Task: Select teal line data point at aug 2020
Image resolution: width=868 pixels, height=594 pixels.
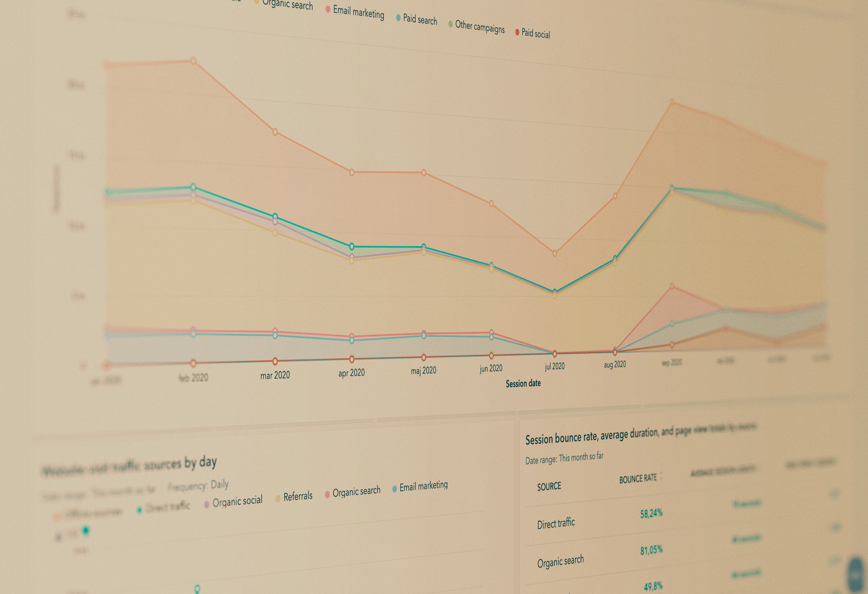Action: [615, 258]
